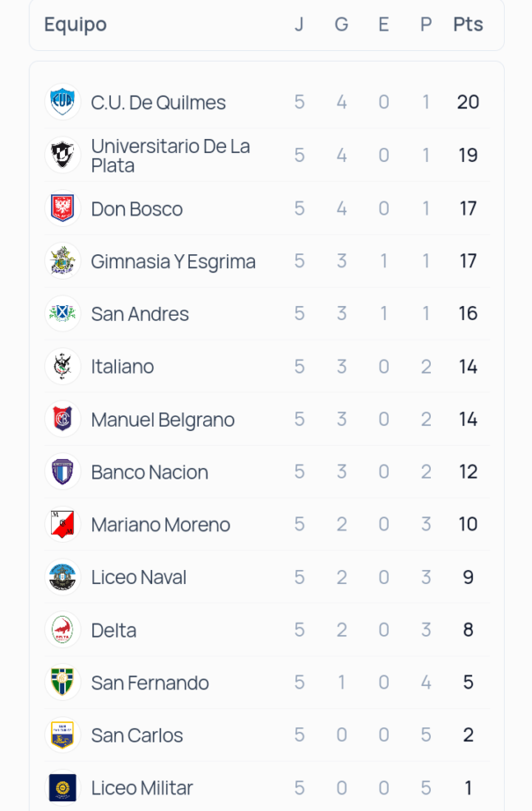Image resolution: width=532 pixels, height=811 pixels.
Task: Select the Delta crocodile logo
Action: coord(62,630)
